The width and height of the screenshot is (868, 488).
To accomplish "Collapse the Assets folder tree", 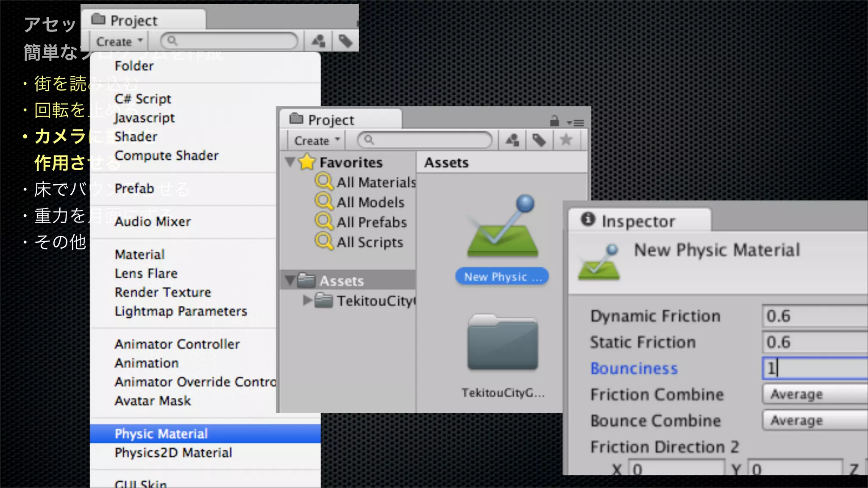I will click(x=290, y=280).
